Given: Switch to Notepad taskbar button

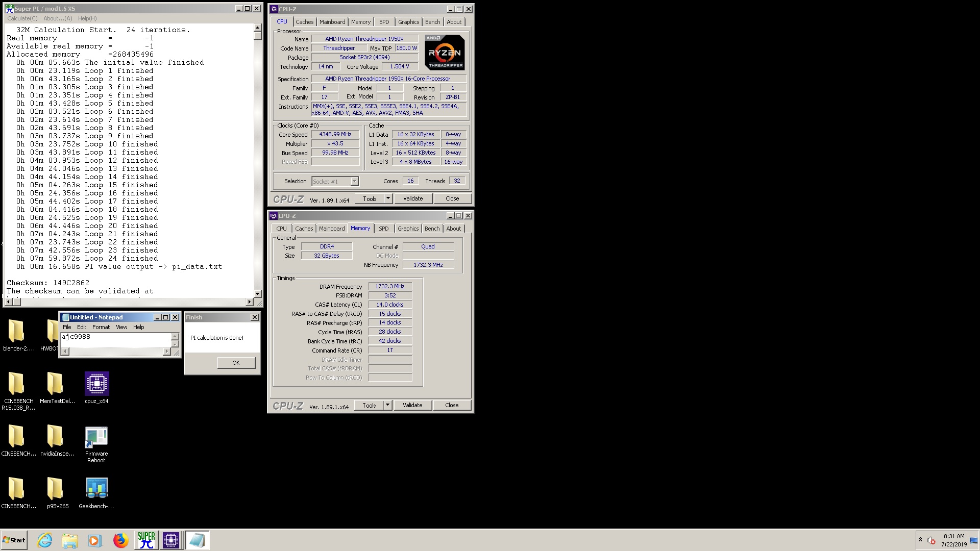Looking at the screenshot, I should (197, 540).
